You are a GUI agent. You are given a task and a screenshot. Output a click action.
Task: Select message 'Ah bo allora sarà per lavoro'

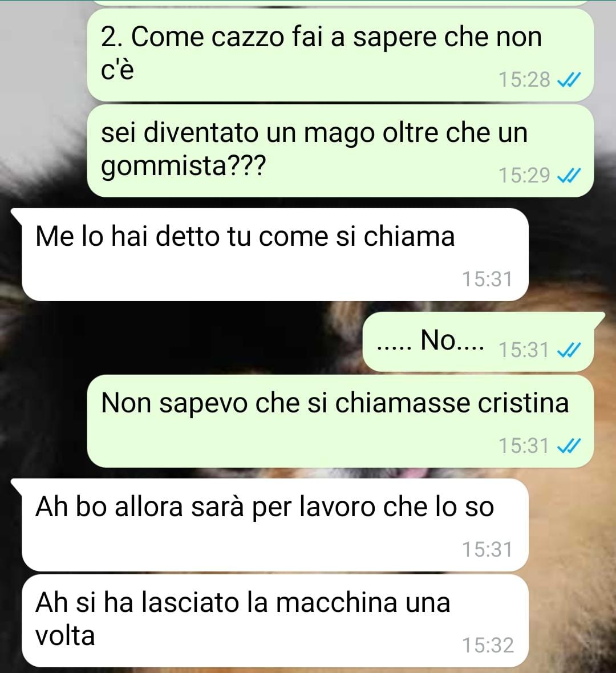pos(275,525)
